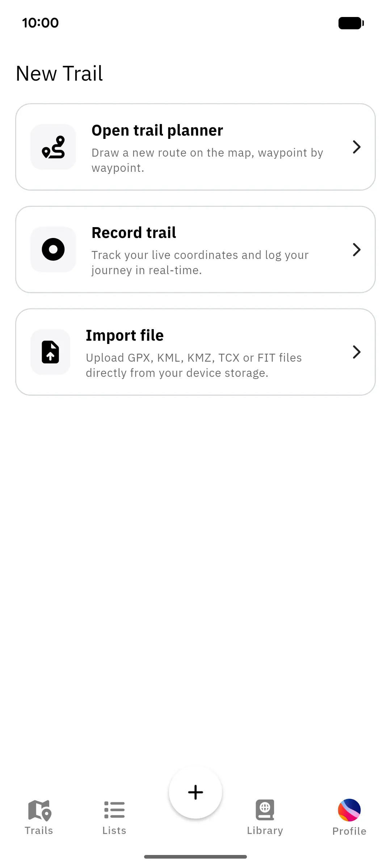The image size is (391, 868).
Task: Tap the record circle icon
Action: [x=53, y=249]
